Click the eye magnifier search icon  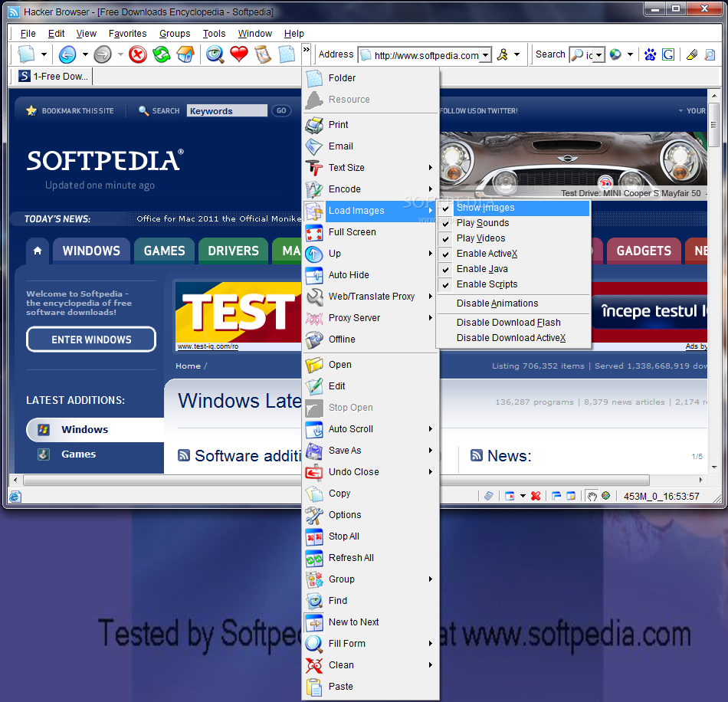215,54
